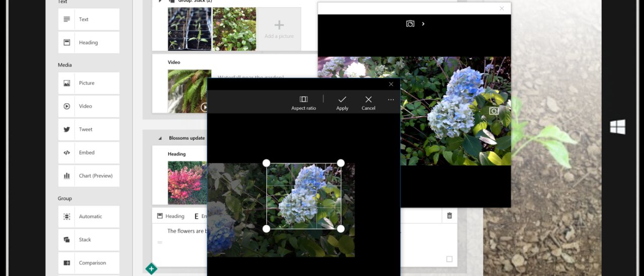Image resolution: width=644 pixels, height=276 pixels.
Task: Click the top-left crop handle
Action: (x=266, y=163)
